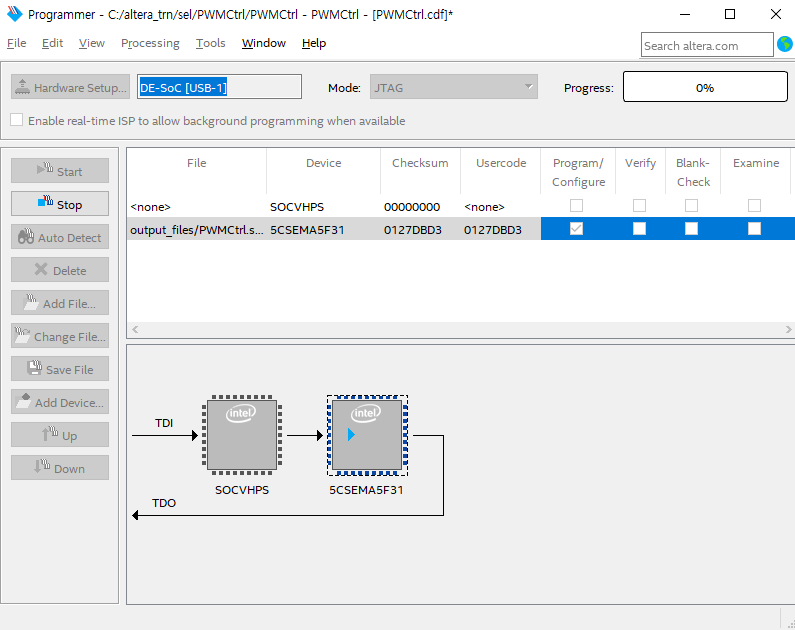
Task: Click checksum 0127DBD3 cell
Action: [420, 230]
